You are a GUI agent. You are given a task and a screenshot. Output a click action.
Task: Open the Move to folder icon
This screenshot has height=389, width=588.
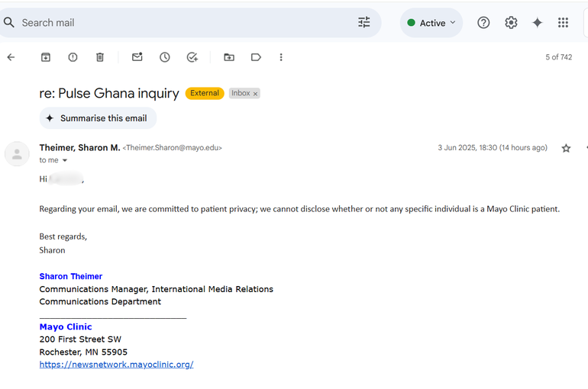229,57
